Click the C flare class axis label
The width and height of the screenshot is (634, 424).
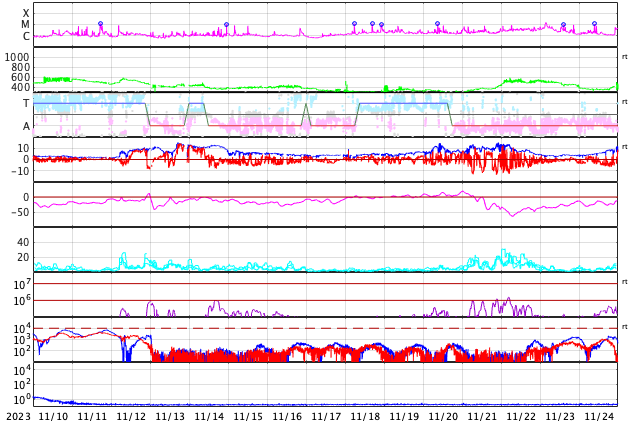pyautogui.click(x=26, y=36)
